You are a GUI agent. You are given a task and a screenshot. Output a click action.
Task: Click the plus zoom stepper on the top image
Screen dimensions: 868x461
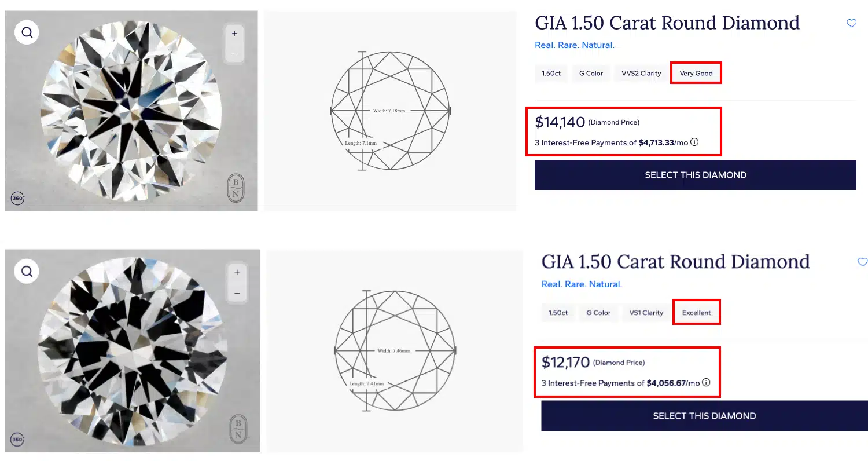[x=234, y=32]
